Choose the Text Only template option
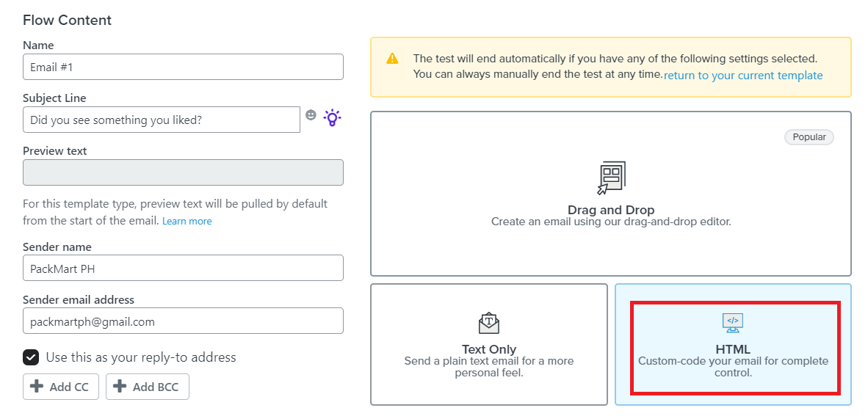 pyautogui.click(x=489, y=344)
